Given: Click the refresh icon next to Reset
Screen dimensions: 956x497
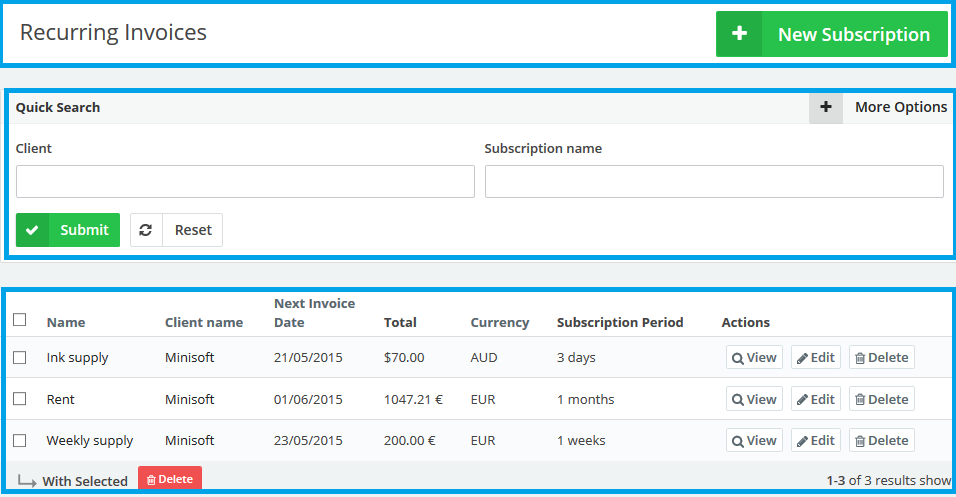Looking at the screenshot, I should click(x=146, y=230).
